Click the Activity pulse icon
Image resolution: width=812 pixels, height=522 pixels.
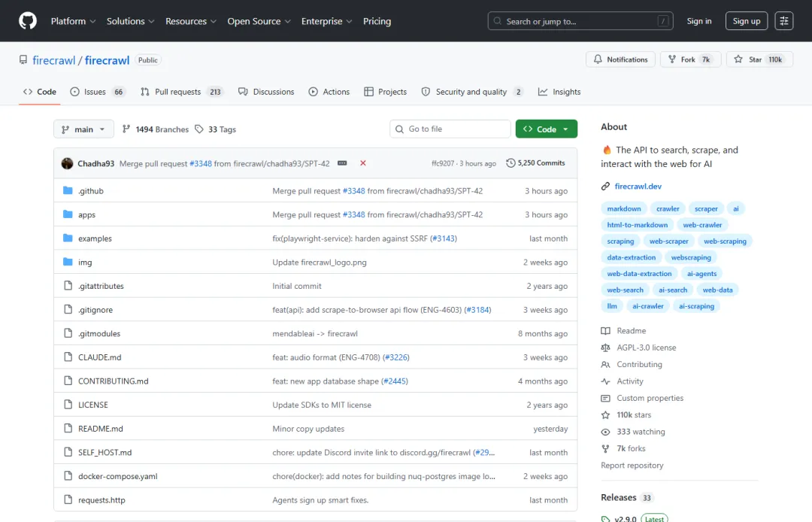[605, 381]
